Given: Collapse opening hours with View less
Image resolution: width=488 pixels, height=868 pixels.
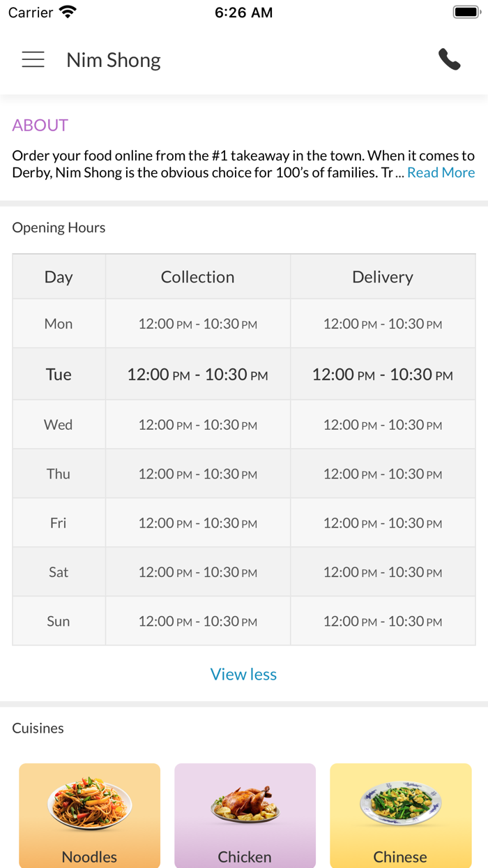Looking at the screenshot, I should [243, 674].
